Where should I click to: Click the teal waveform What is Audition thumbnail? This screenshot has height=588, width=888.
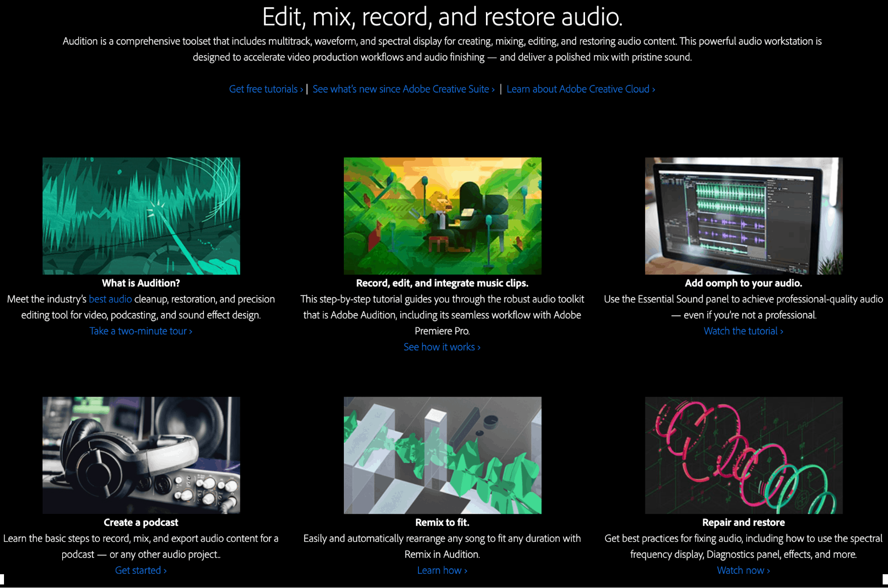[x=141, y=216]
